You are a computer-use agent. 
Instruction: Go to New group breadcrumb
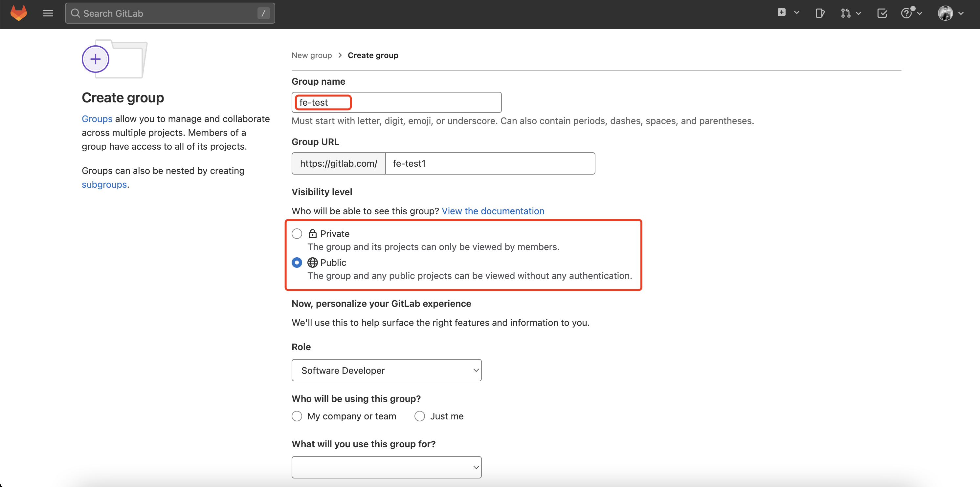pyautogui.click(x=312, y=55)
